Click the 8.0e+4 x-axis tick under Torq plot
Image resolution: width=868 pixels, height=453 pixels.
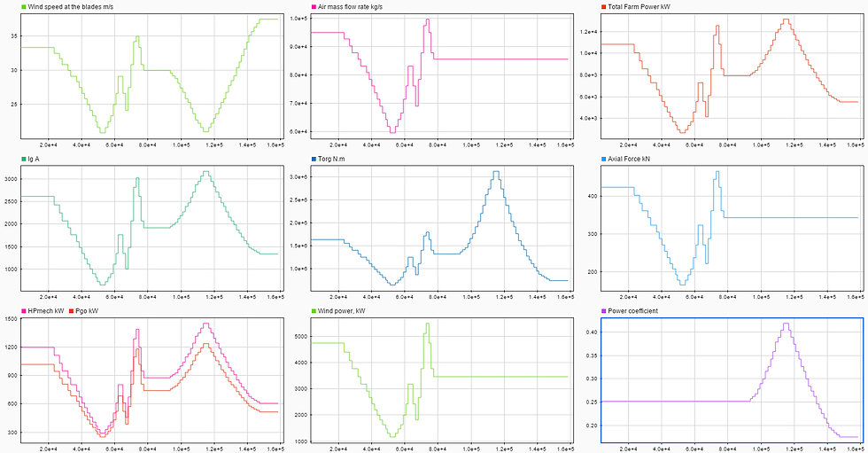point(438,297)
